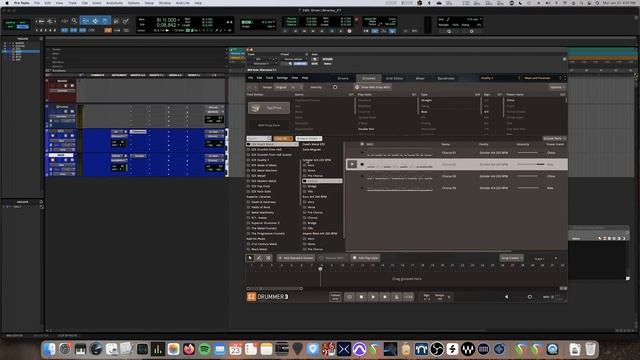Open the Options dropdown in the Grooves filter bar
Viewport: 640px width, 360px height.
tap(557, 87)
